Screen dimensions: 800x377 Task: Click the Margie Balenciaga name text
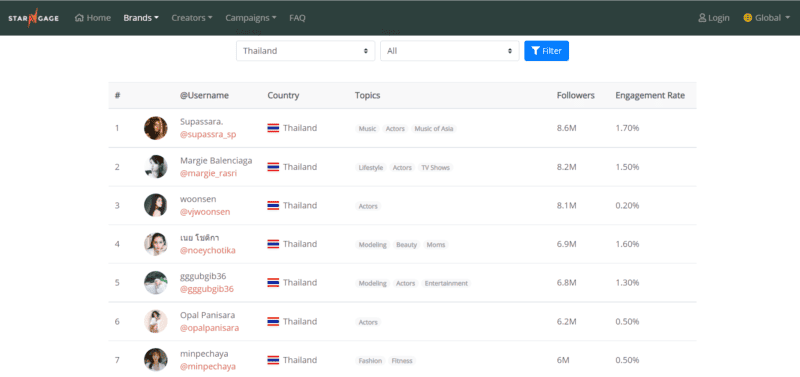216,161
